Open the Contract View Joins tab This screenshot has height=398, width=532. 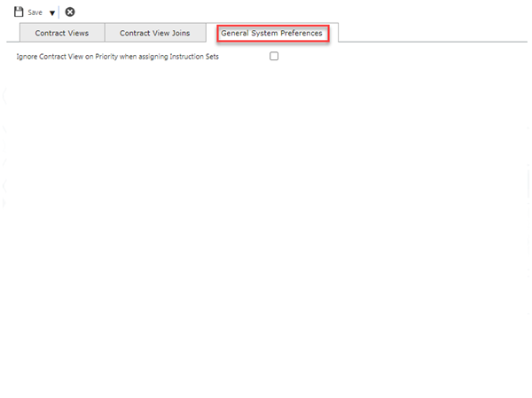click(x=154, y=33)
